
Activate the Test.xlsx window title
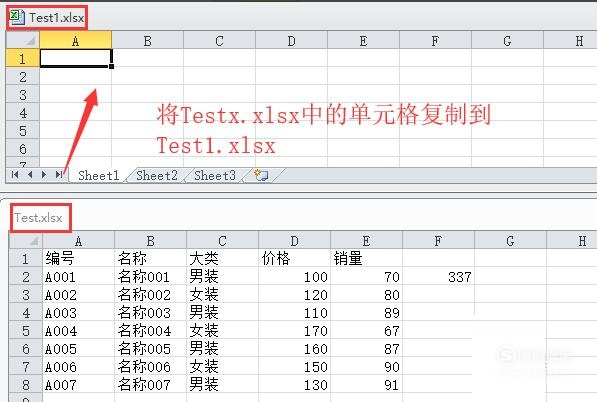tap(38, 218)
